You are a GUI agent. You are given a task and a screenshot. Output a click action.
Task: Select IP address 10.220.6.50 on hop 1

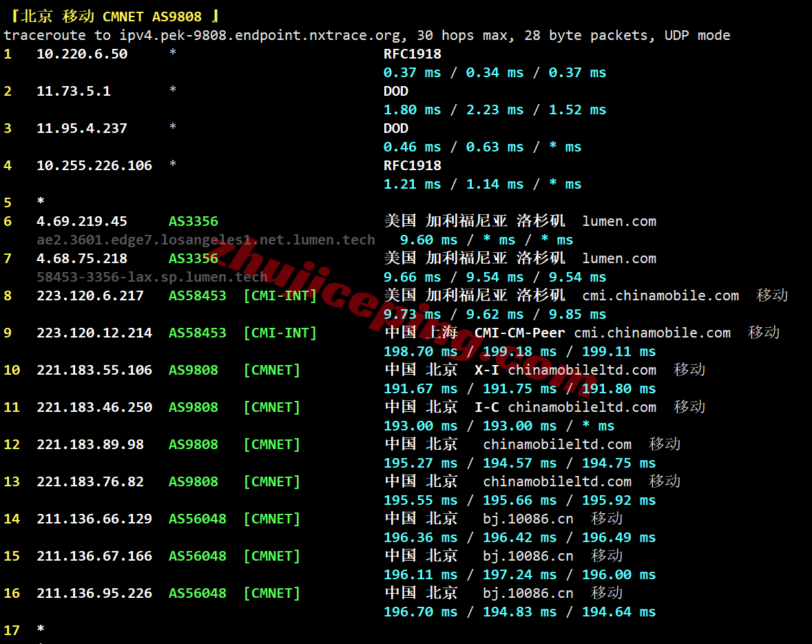point(82,54)
